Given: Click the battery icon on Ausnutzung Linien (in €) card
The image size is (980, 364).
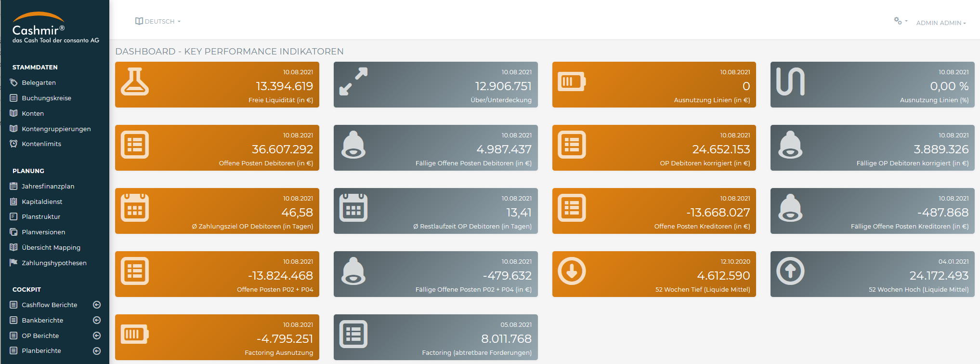Looking at the screenshot, I should 572,81.
